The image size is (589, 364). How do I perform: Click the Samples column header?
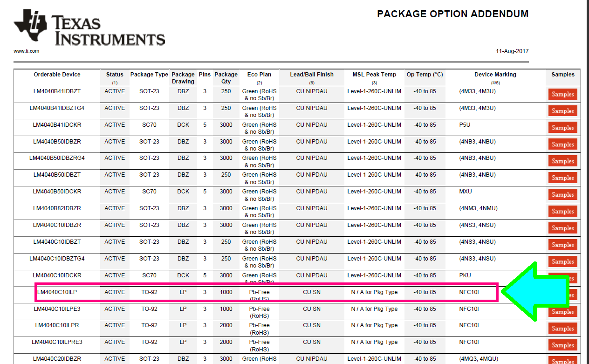click(563, 75)
